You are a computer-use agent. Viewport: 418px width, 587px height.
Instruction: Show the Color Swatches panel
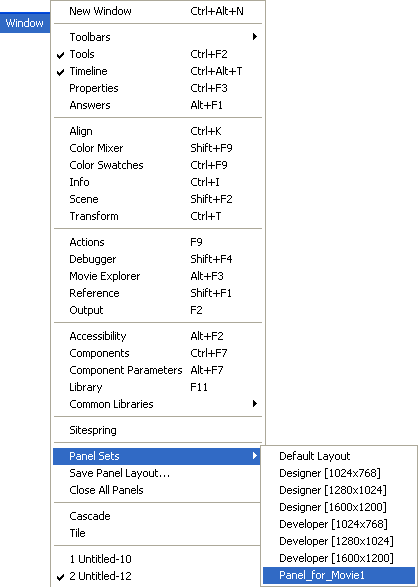(157, 165)
